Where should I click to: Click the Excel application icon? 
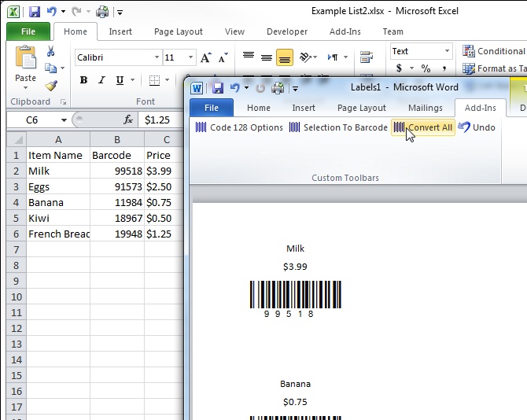[13, 12]
